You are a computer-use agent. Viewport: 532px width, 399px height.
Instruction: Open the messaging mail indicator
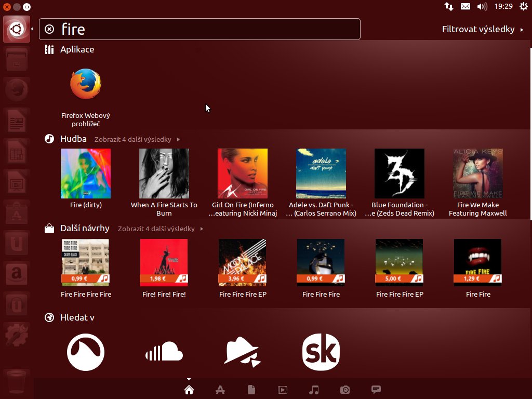pyautogui.click(x=465, y=6)
